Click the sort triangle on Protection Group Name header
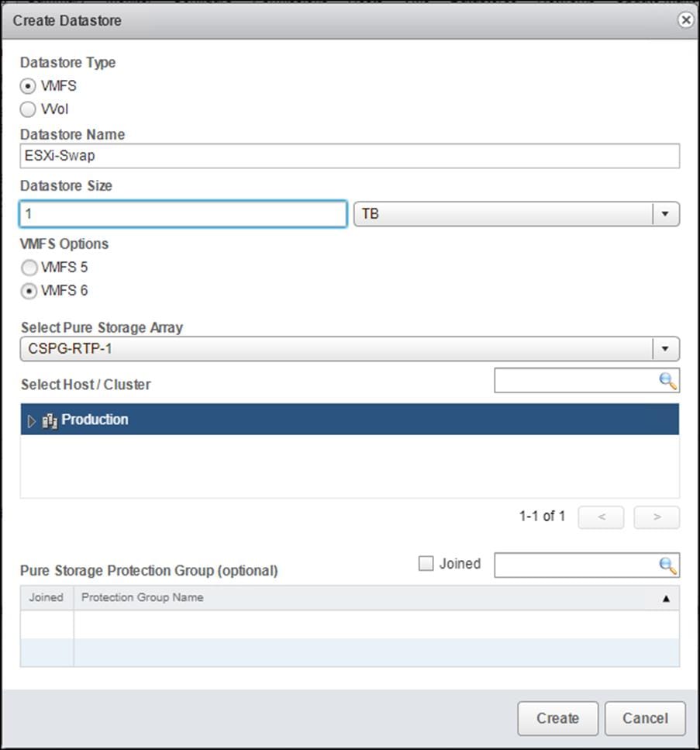Screen dimensions: 700x750 pos(668,597)
